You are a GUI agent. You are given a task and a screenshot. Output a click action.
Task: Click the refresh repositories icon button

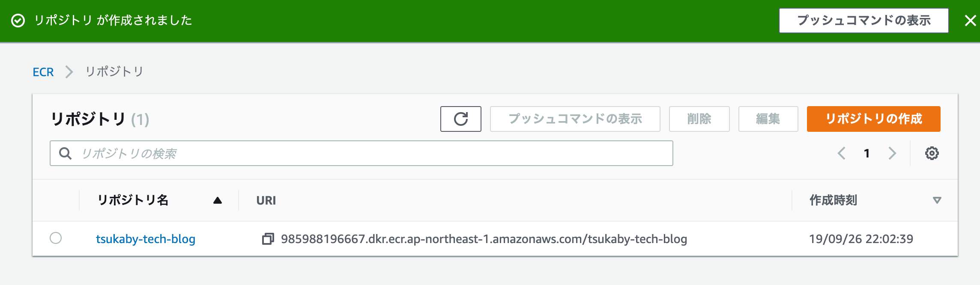[460, 119]
